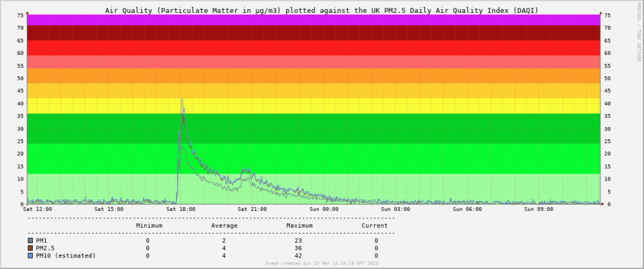The image size is (644, 269).
Task: Click the 'PM2.5' legend label
Action: point(45,248)
